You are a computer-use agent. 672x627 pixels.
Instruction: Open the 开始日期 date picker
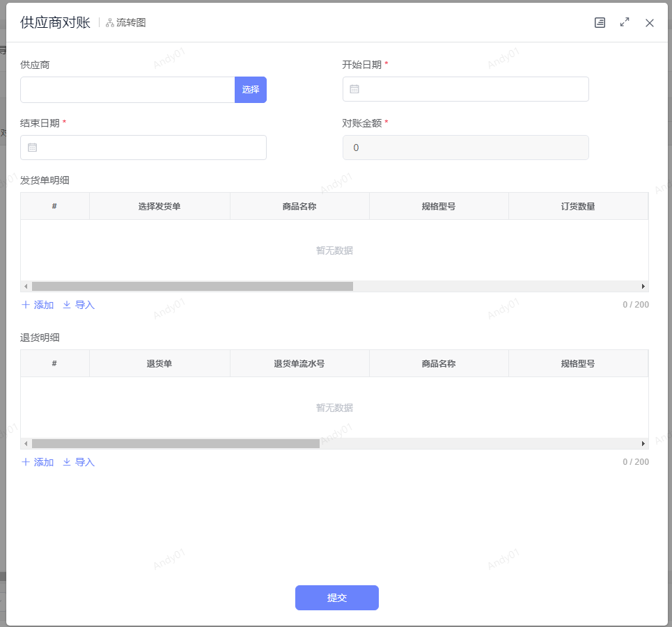(x=474, y=89)
